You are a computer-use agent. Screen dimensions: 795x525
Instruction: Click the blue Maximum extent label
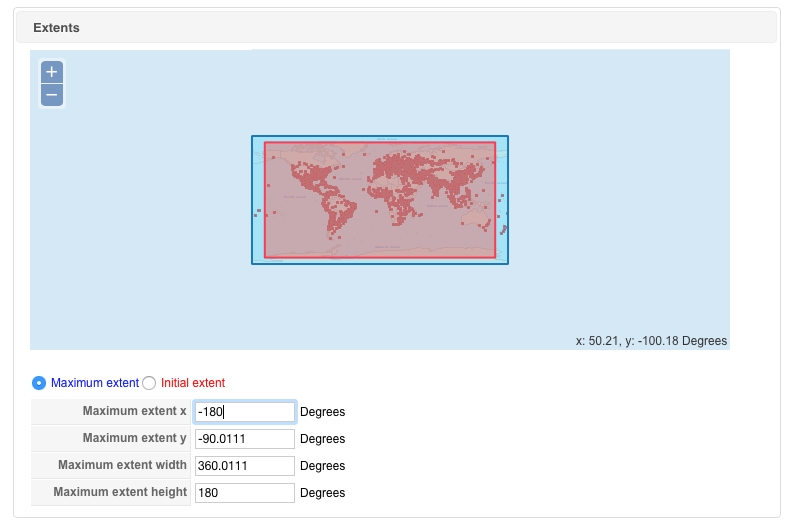click(95, 383)
